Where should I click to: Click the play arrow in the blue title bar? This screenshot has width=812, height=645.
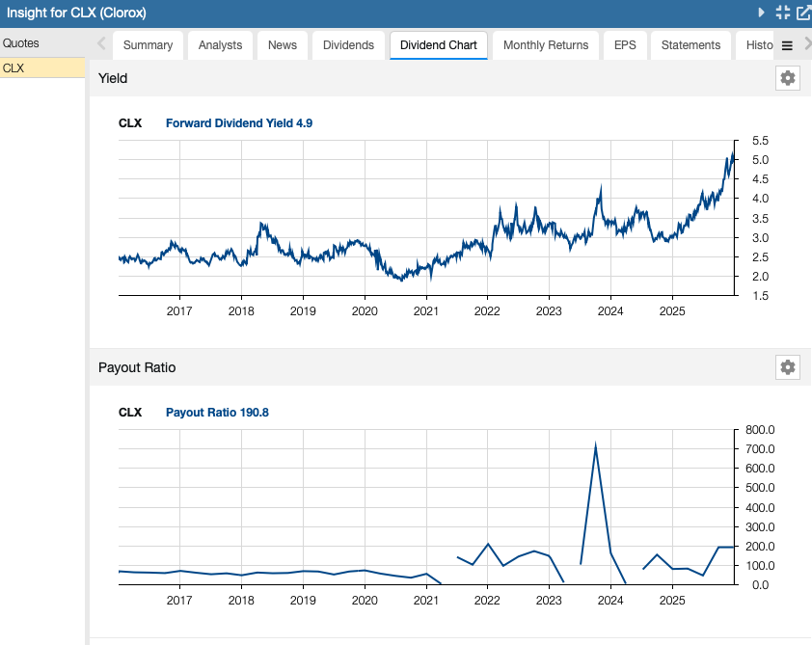pos(762,13)
